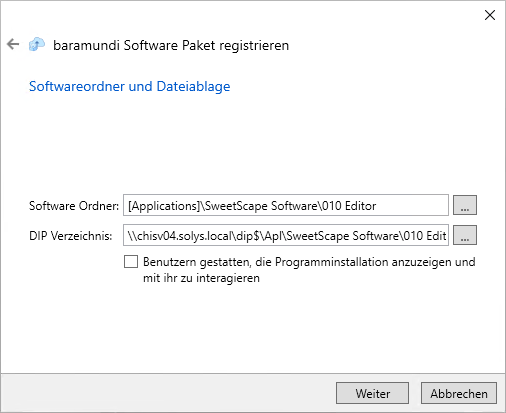
Task: Focus the DIP Verzeichnis text field
Action: [286, 235]
